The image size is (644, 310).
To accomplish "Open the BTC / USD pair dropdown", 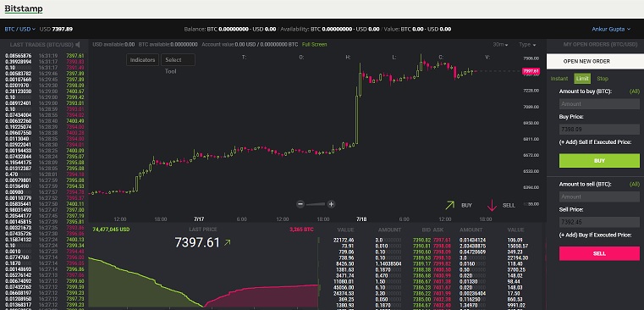I will [x=20, y=29].
